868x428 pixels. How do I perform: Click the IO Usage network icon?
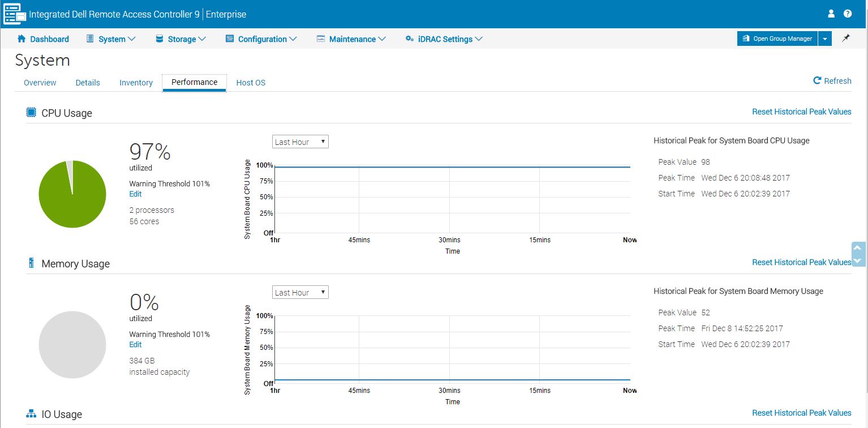point(31,414)
